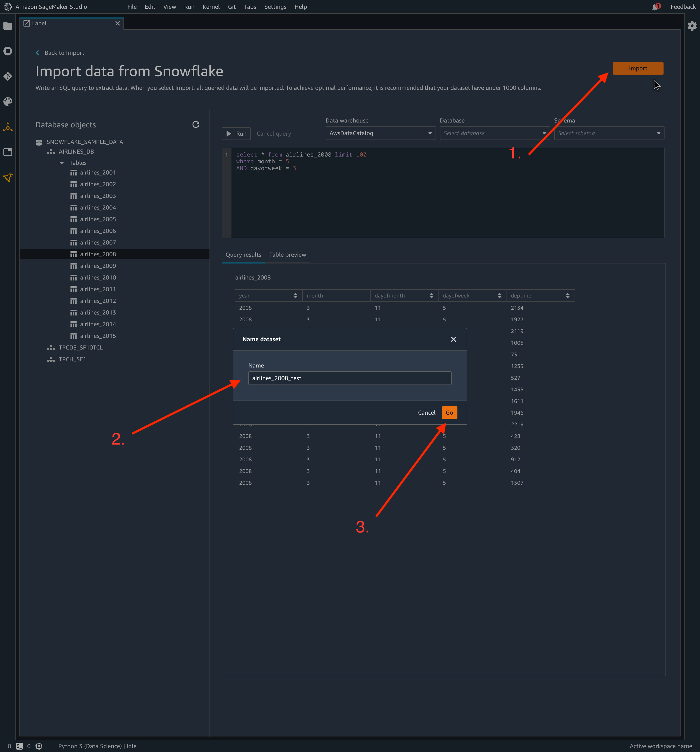700x752 pixels.
Task: Open SageMaker components and registries icon
Action: point(8,127)
